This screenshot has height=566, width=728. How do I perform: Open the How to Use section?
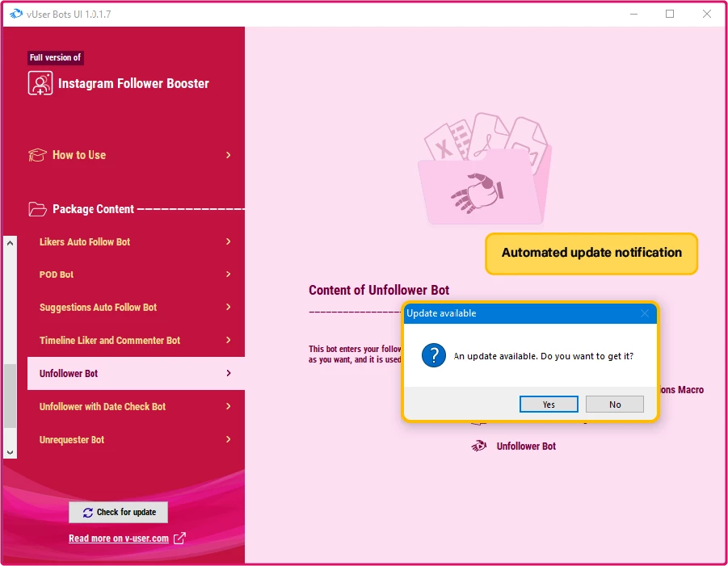point(130,155)
